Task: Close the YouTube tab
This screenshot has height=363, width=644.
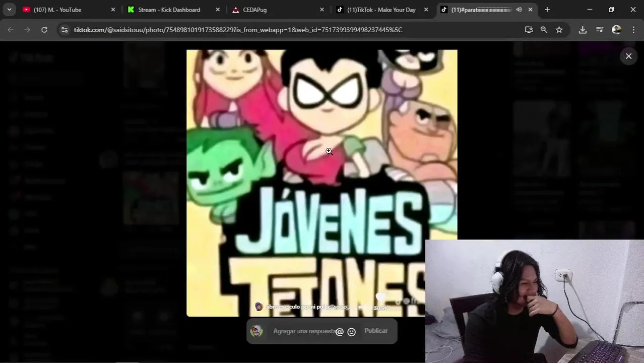Action: [x=113, y=10]
